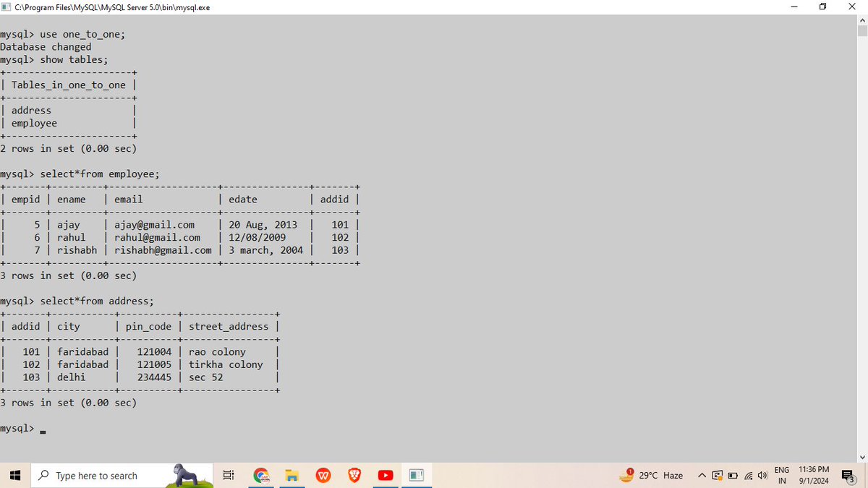The height and width of the screenshot is (488, 868).
Task: Open the Wi-Fi network tray icon
Action: [x=748, y=475]
